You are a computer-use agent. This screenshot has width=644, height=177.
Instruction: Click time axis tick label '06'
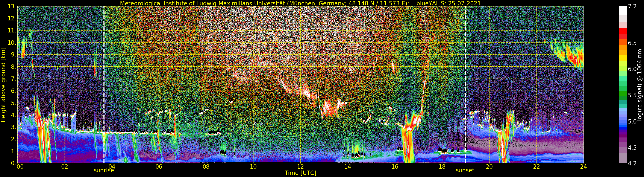[x=159, y=167]
